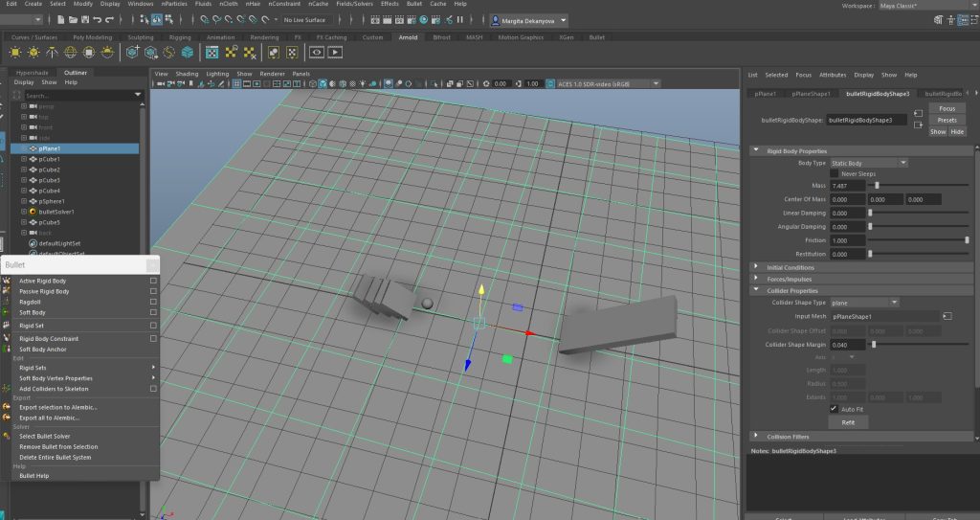Click the Export all to Alembic icon
This screenshot has width=980, height=520.
click(x=7, y=418)
